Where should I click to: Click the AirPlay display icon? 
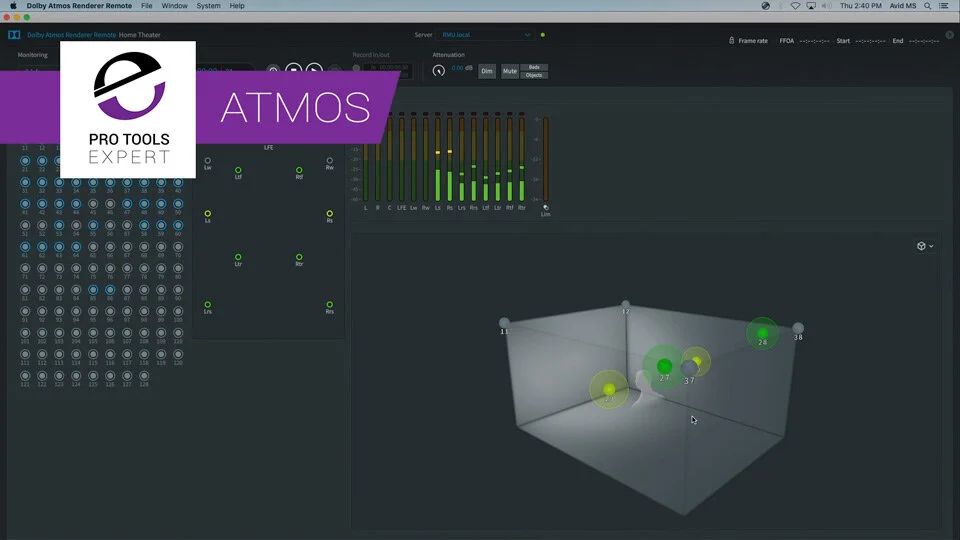tap(811, 6)
